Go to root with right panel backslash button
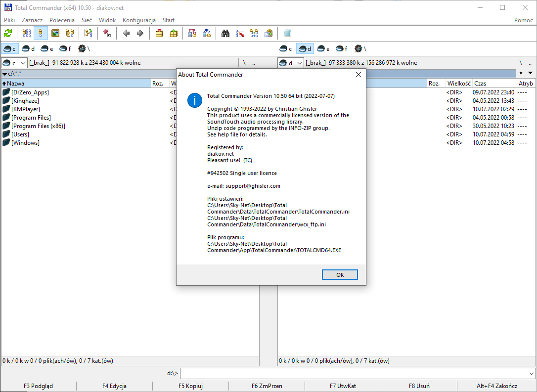The image size is (537, 392). [x=521, y=63]
